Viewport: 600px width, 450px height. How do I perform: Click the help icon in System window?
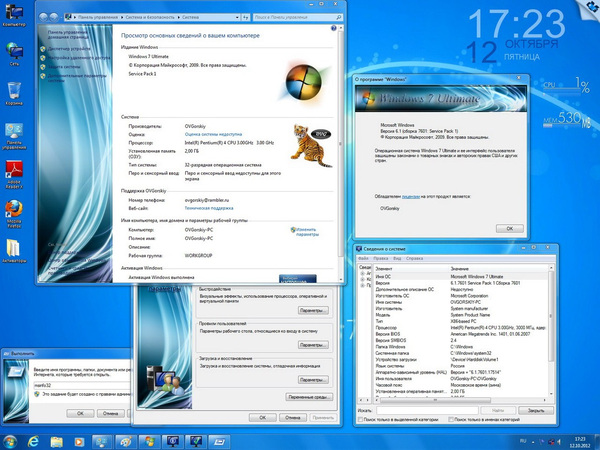tap(335, 30)
